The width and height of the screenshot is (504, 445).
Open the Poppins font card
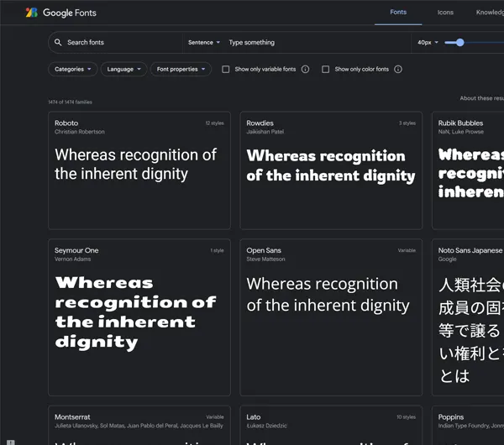coord(468,426)
